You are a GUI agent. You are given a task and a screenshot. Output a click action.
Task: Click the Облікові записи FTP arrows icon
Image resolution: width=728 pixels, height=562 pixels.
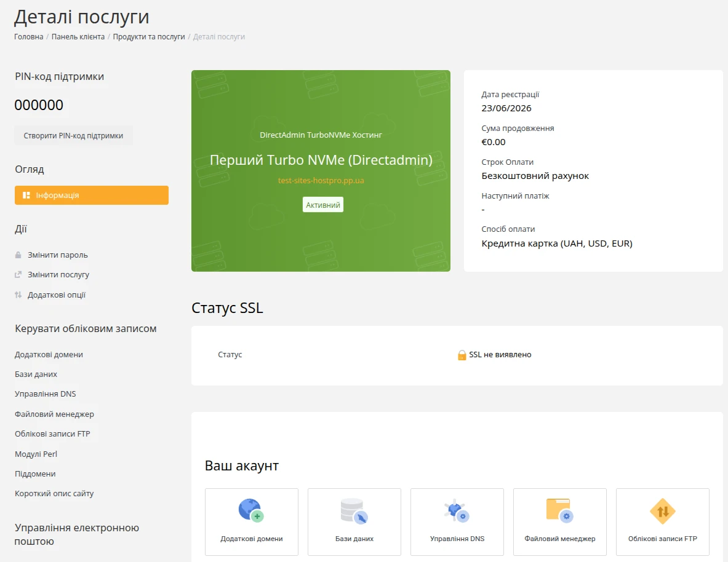point(663,511)
